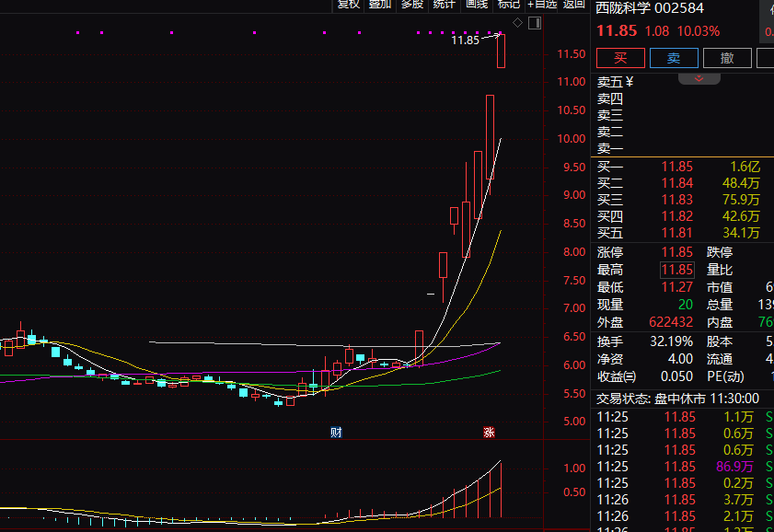Click the 市值 label

(x=719, y=287)
